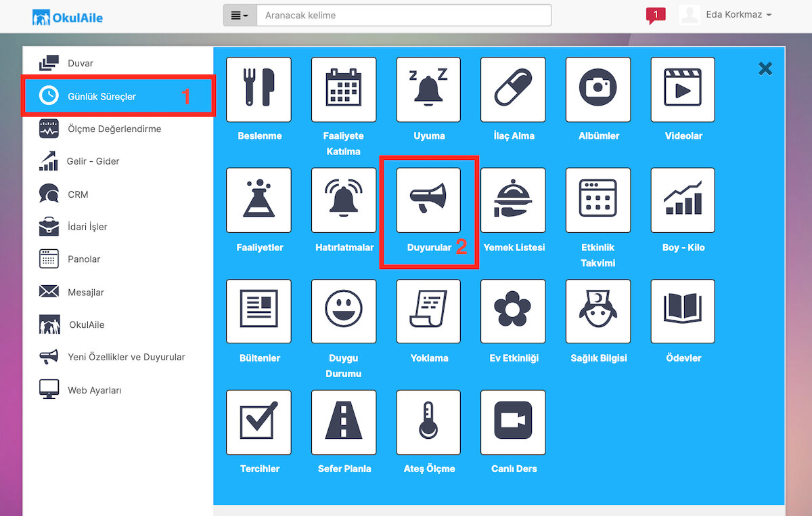Open Ateş Ölçme thermometer icon
Image resolution: width=812 pixels, height=516 pixels.
[429, 423]
